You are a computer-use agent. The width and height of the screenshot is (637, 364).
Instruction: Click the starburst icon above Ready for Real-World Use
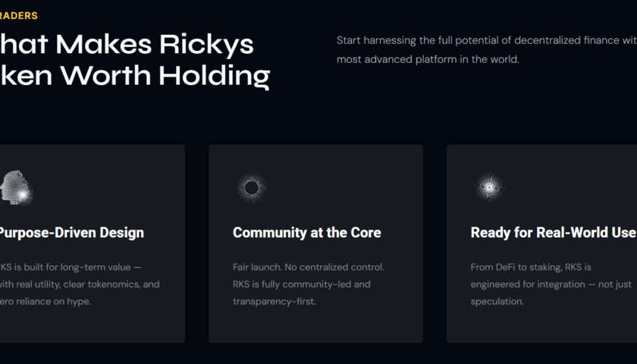[489, 187]
